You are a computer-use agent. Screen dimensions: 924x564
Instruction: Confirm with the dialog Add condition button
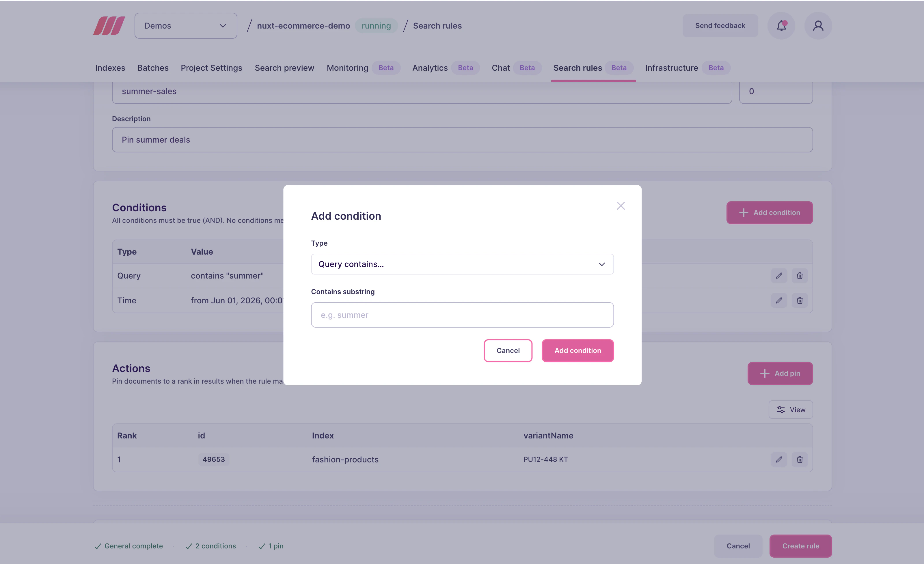tap(577, 350)
